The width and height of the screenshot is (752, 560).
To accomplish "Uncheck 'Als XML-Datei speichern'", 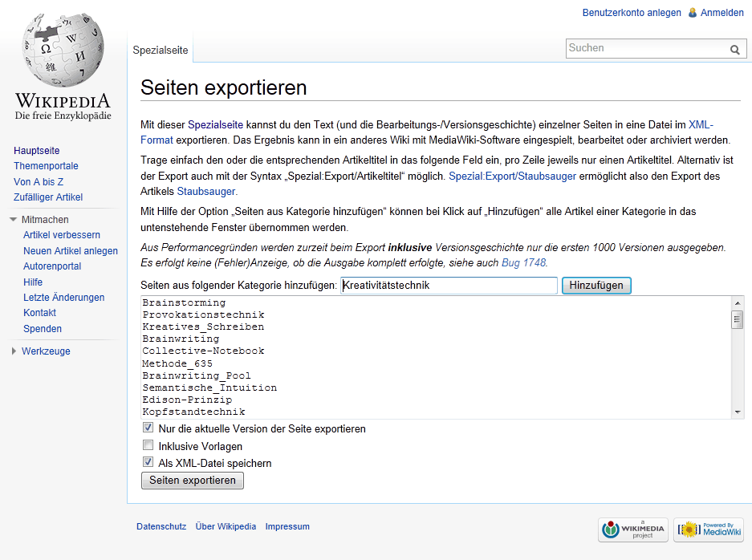I will [x=148, y=461].
